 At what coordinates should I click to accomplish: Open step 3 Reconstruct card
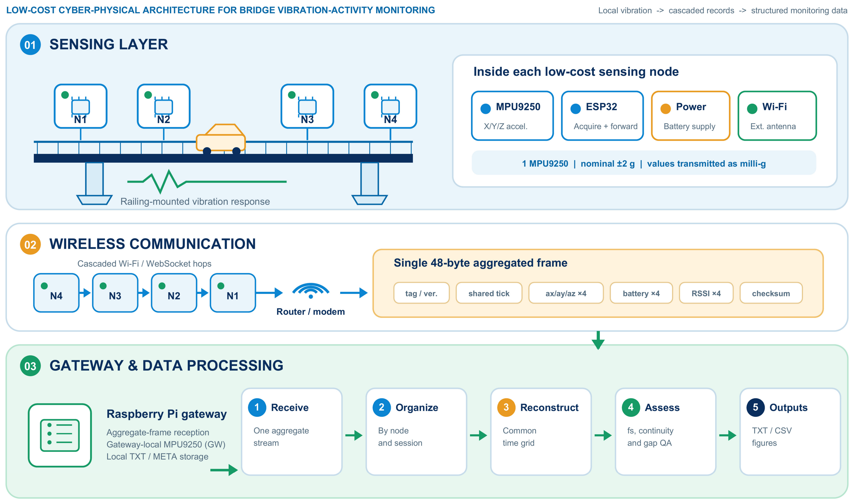(x=541, y=432)
